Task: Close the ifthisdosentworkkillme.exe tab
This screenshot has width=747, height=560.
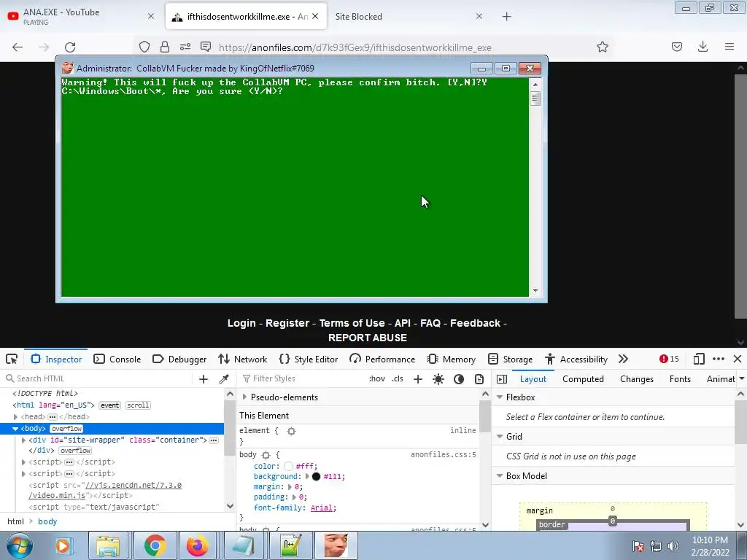Action: click(315, 16)
